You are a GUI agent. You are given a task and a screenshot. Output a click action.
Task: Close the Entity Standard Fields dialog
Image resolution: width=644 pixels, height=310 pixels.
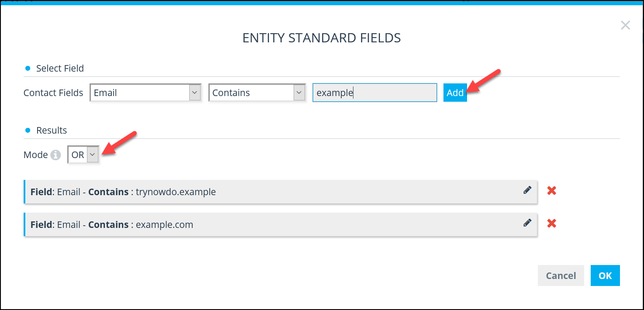coord(625,25)
